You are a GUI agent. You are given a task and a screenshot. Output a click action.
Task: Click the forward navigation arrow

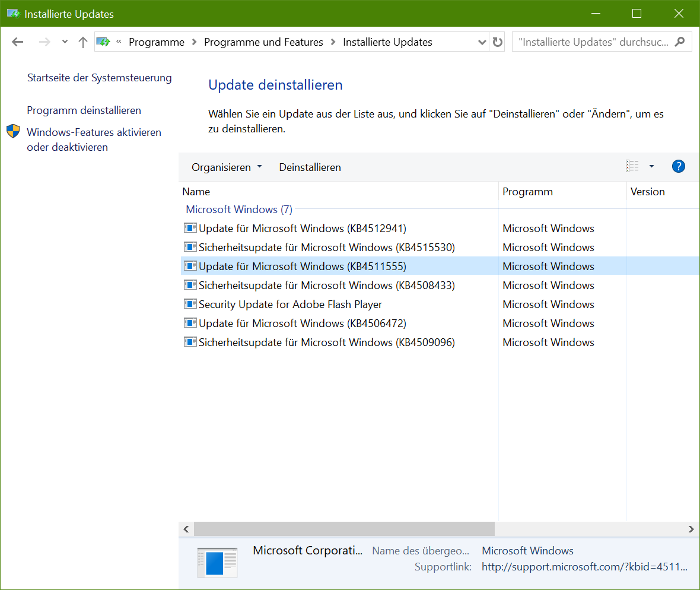(x=44, y=42)
